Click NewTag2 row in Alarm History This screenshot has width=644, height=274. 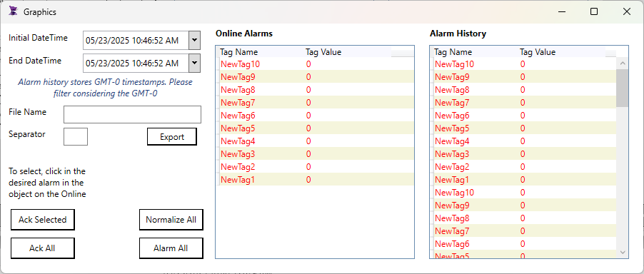coord(523,167)
